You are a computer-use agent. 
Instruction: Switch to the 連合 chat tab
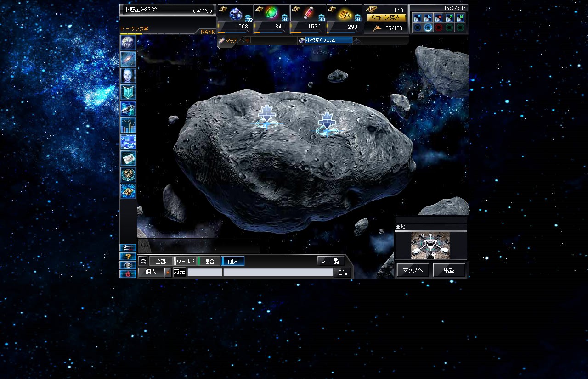pos(209,261)
